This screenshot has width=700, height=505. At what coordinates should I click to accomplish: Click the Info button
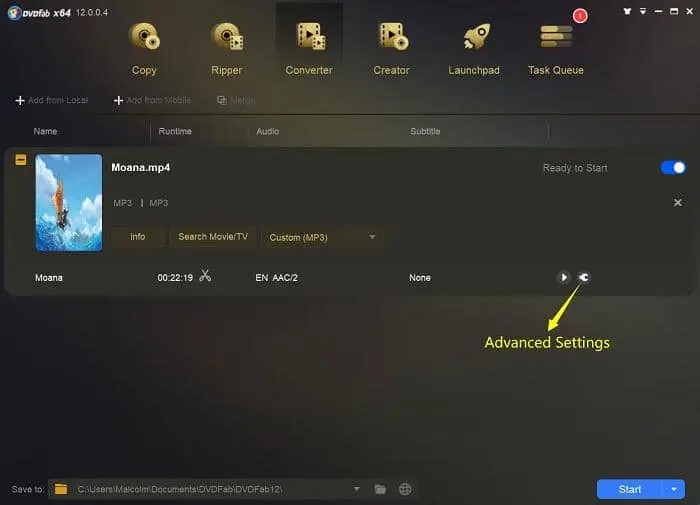(138, 237)
